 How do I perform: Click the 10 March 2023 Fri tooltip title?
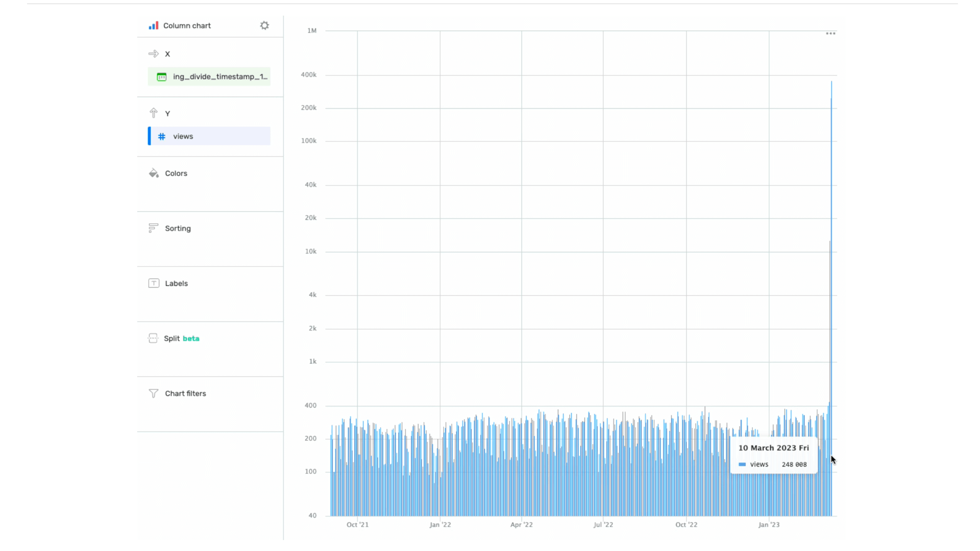[x=774, y=448]
